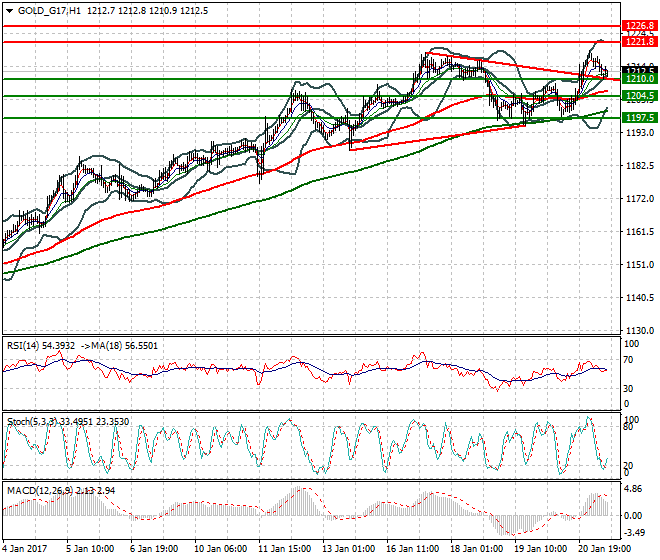660x560 pixels.
Task: Click the 1204.5 green support price label
Action: tap(639, 96)
